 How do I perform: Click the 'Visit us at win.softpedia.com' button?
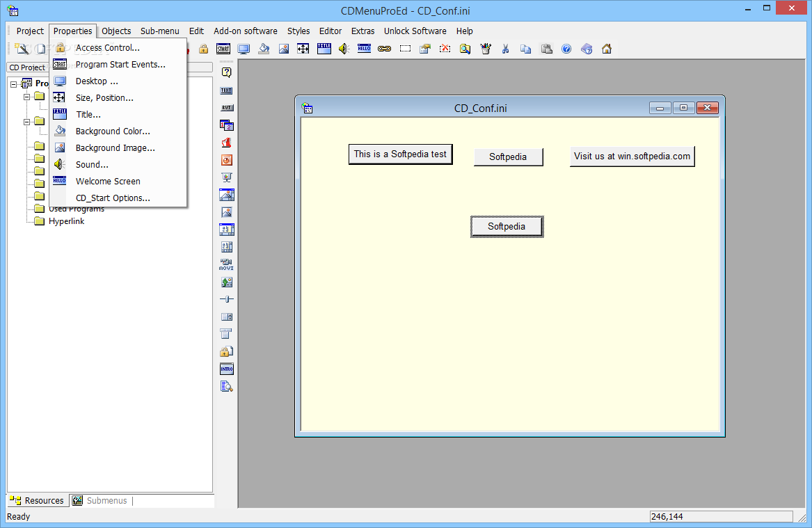coord(632,157)
